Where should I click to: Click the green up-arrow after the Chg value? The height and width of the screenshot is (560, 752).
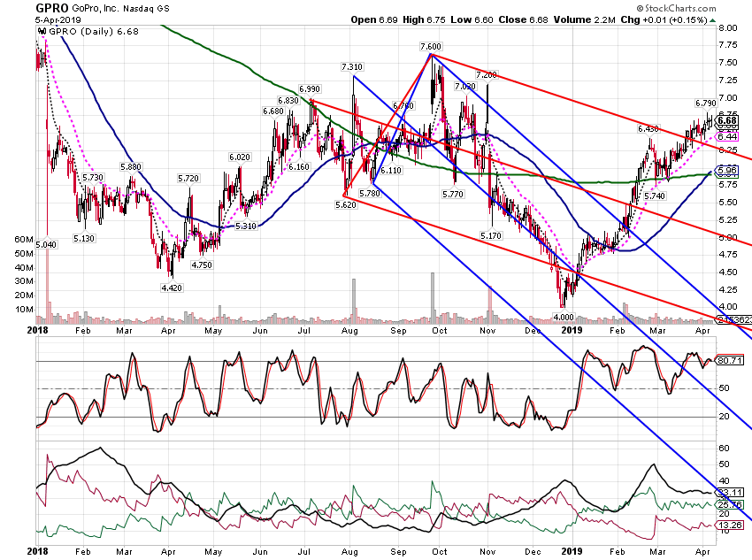tap(713, 20)
